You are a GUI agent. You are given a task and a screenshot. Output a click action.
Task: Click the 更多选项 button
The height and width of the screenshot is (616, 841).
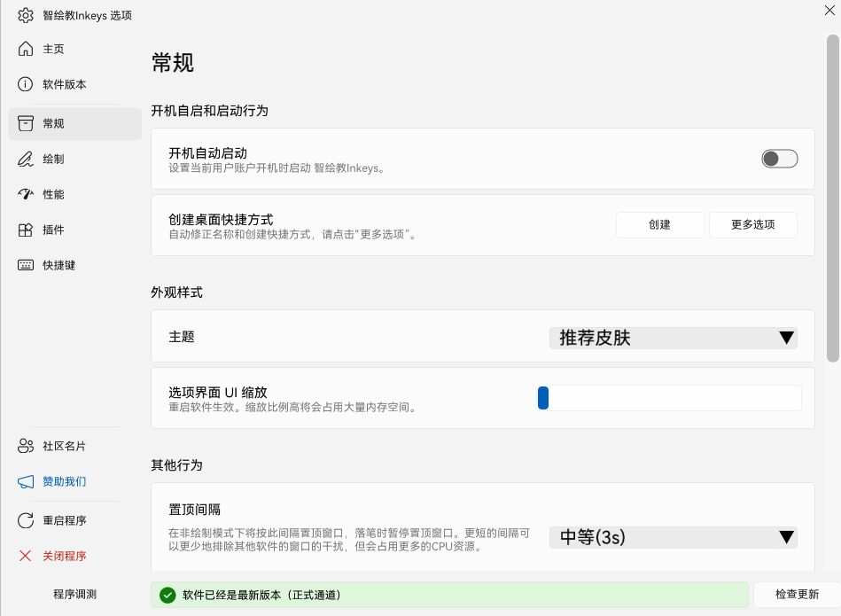click(x=753, y=225)
